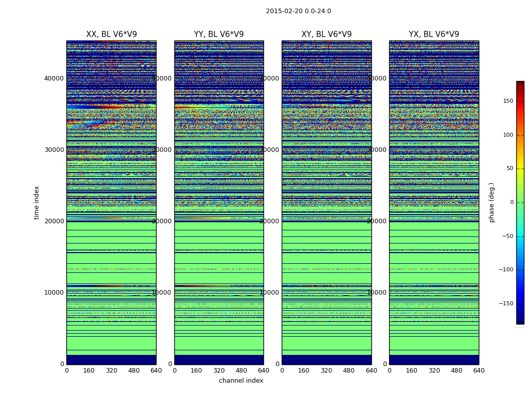This screenshot has height=405, width=532.
Task: Click the 10000 y-tick of the XX panel
Action: pyautogui.click(x=55, y=292)
